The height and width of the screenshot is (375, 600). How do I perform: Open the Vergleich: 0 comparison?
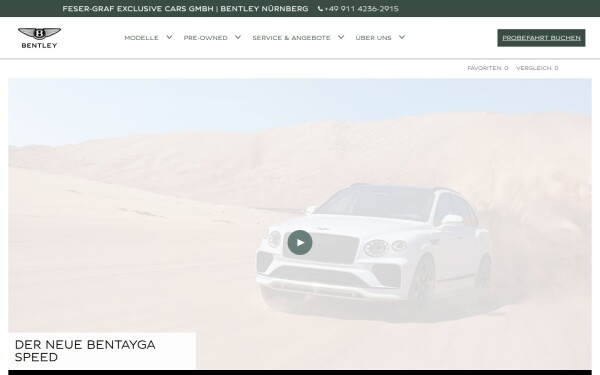(537, 68)
